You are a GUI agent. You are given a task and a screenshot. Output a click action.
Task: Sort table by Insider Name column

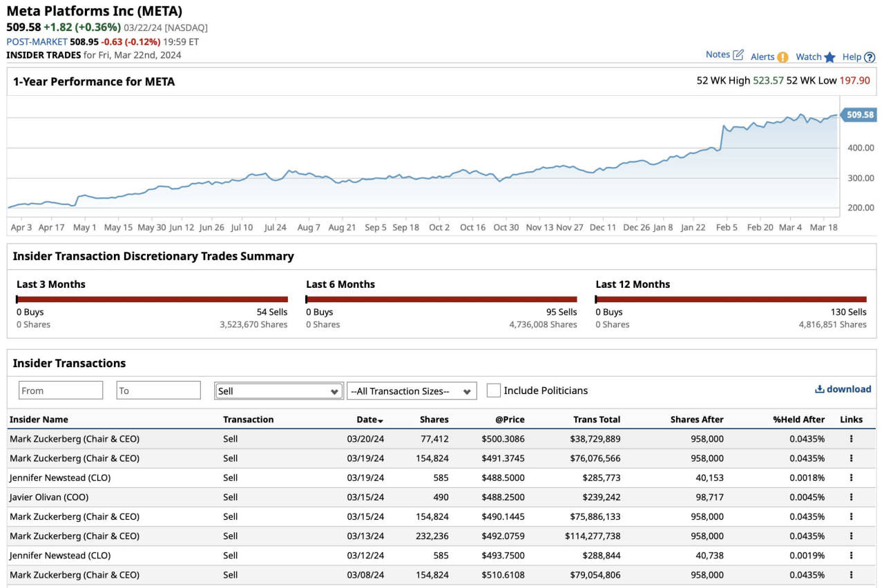coord(39,420)
